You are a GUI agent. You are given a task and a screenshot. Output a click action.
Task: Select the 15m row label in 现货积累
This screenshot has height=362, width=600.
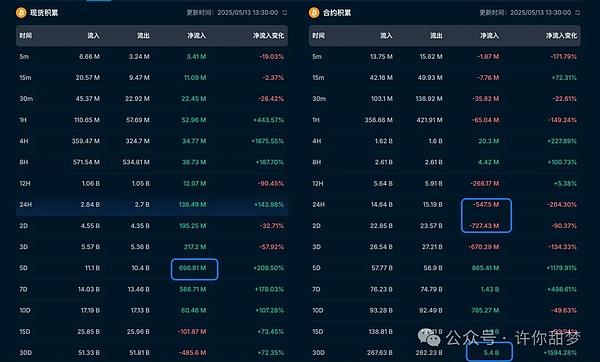(x=25, y=78)
